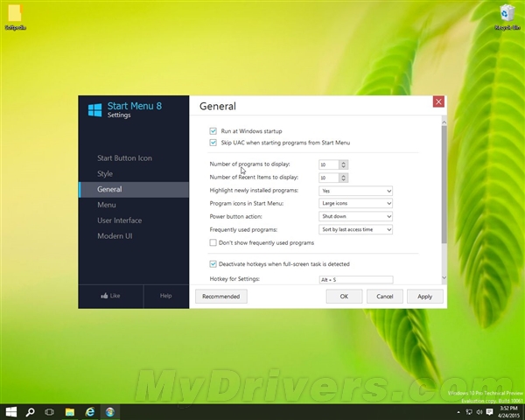Viewport: 525px width, 420px height.
Task: Toggle Run at Windows startup checkbox
Action: (x=213, y=131)
